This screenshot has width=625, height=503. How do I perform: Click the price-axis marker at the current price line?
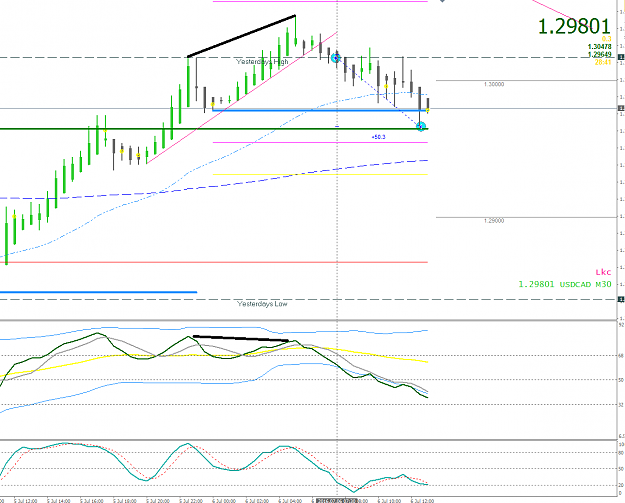coord(621,108)
